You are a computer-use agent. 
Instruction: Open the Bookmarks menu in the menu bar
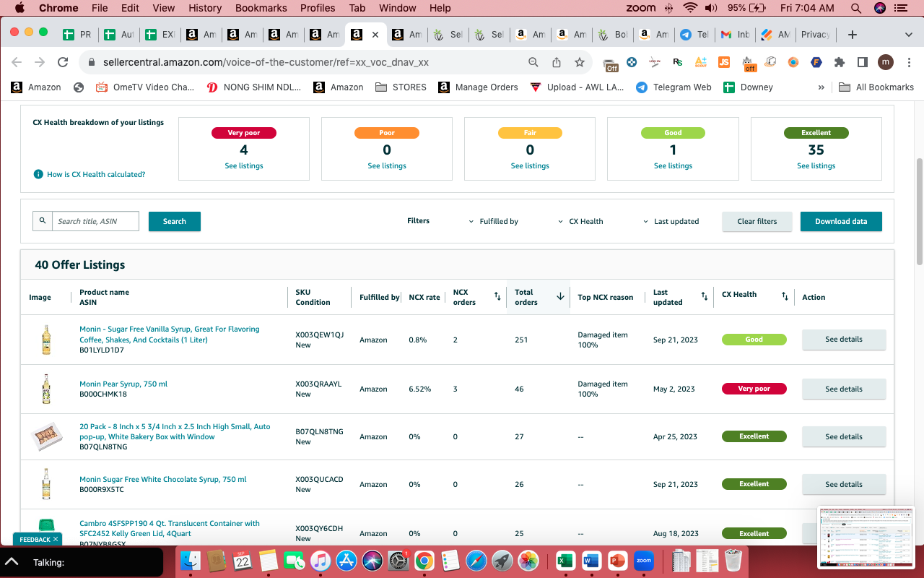point(261,8)
